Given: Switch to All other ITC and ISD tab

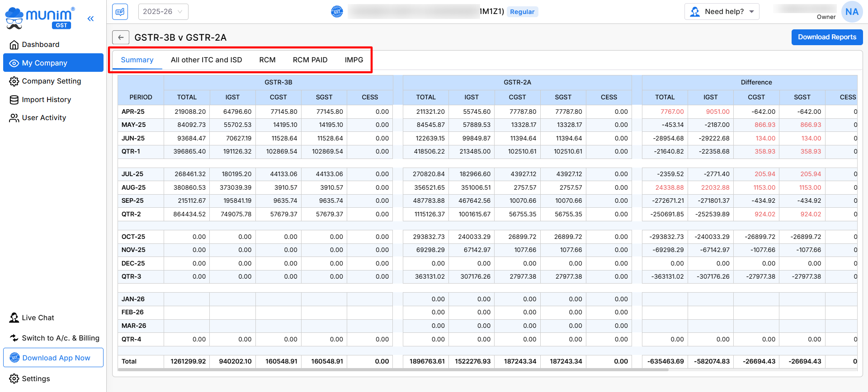Looking at the screenshot, I should point(206,60).
